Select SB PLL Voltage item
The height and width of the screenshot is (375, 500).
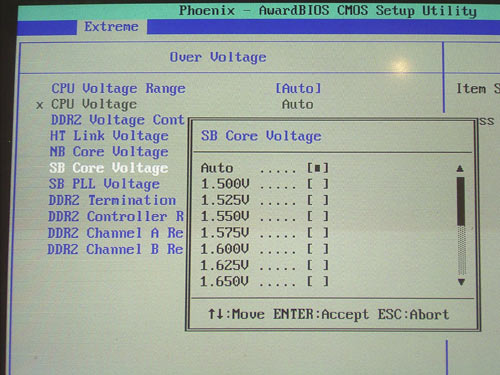click(x=104, y=184)
